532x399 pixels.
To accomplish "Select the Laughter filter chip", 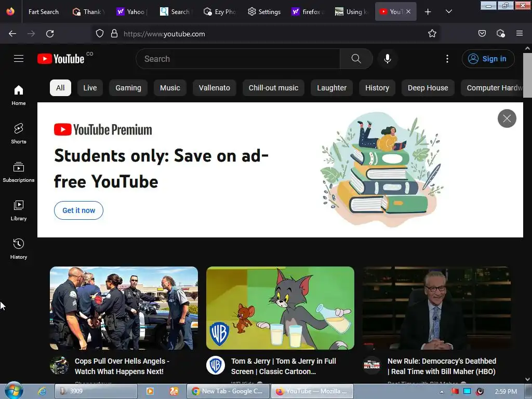I will (332, 88).
